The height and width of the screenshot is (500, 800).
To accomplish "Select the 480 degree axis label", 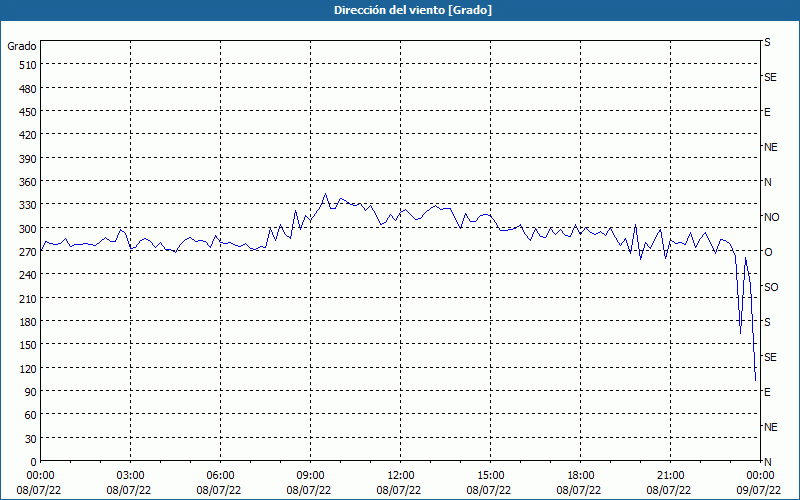I will coord(29,89).
